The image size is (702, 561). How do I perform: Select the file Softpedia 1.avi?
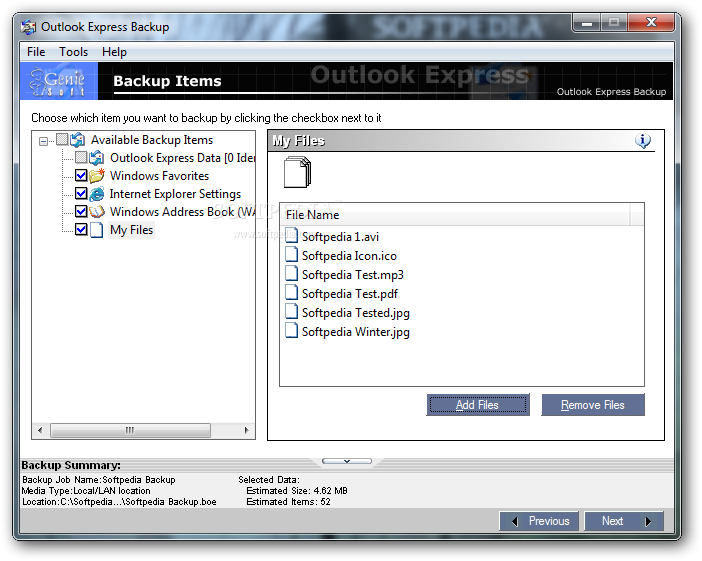click(x=340, y=237)
